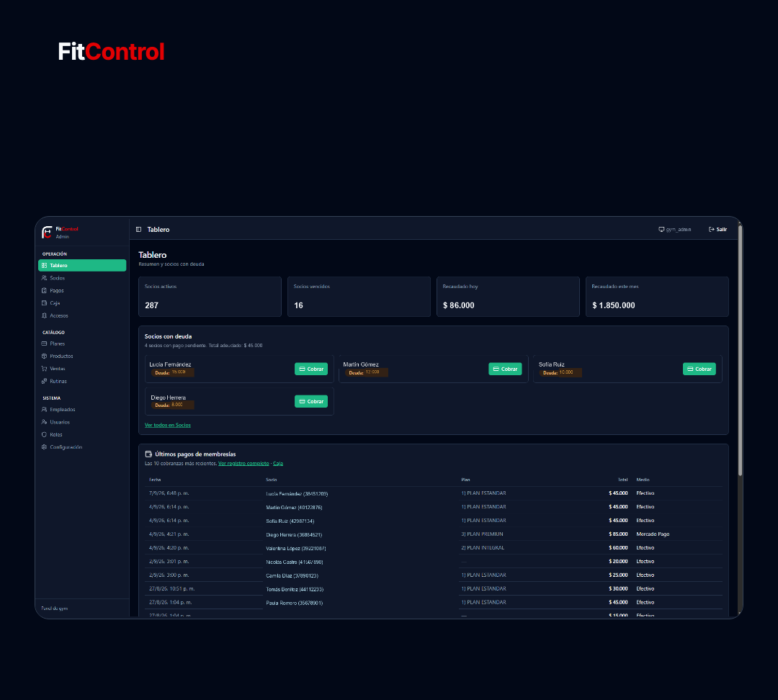
Task: Click Cobrar for Diego Herrera
Action: click(311, 401)
